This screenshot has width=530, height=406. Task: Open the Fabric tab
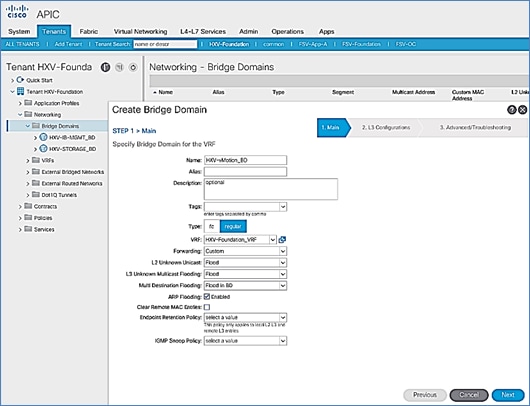point(89,31)
